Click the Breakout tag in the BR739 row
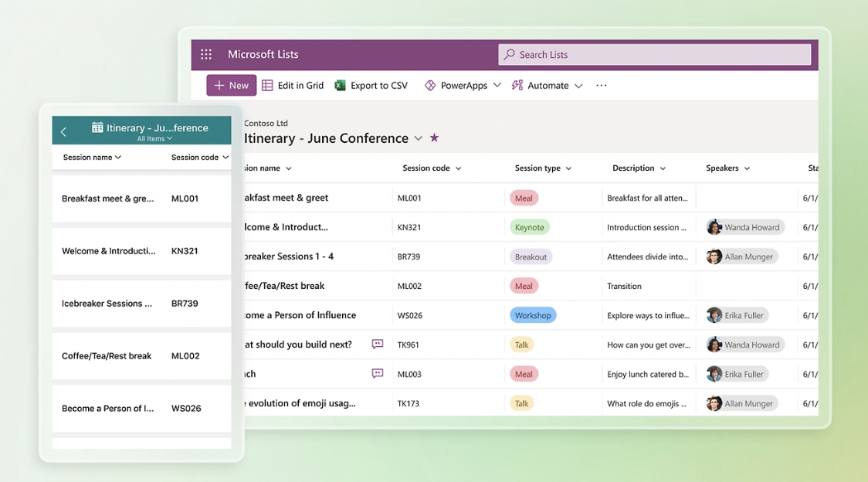Screen dimensions: 868x482 531,256
